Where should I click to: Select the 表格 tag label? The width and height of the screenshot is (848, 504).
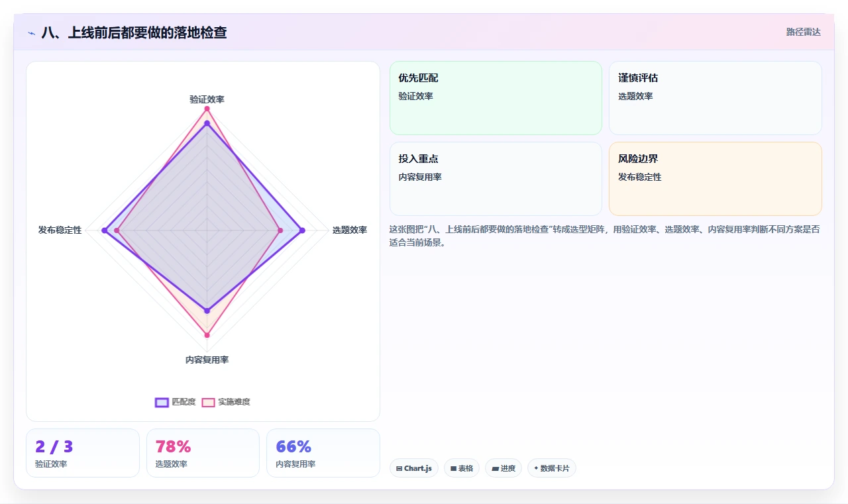click(466, 468)
